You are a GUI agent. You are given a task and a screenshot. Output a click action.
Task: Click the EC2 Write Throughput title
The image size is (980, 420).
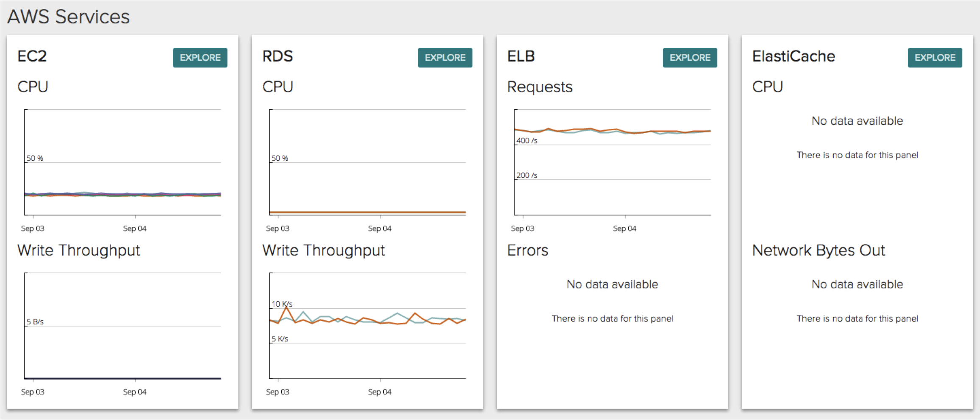pos(78,250)
